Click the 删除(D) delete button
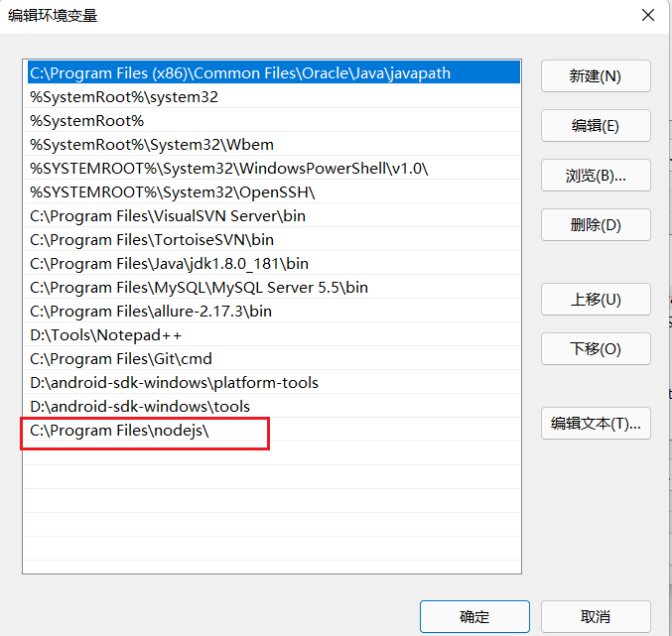672x636 pixels. [x=596, y=225]
